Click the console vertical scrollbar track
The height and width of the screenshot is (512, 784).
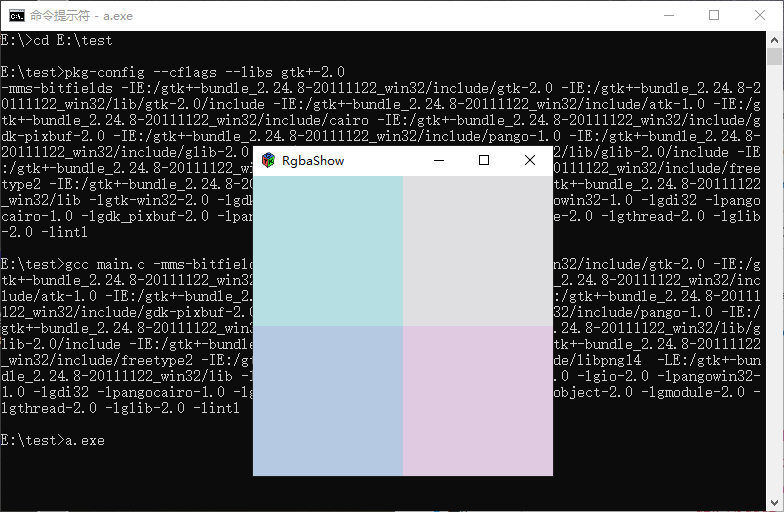pyautogui.click(x=775, y=300)
